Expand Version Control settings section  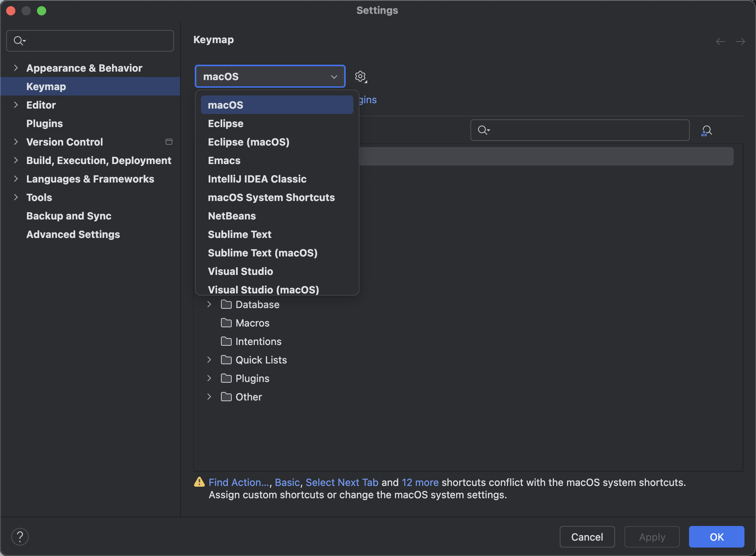click(x=16, y=142)
